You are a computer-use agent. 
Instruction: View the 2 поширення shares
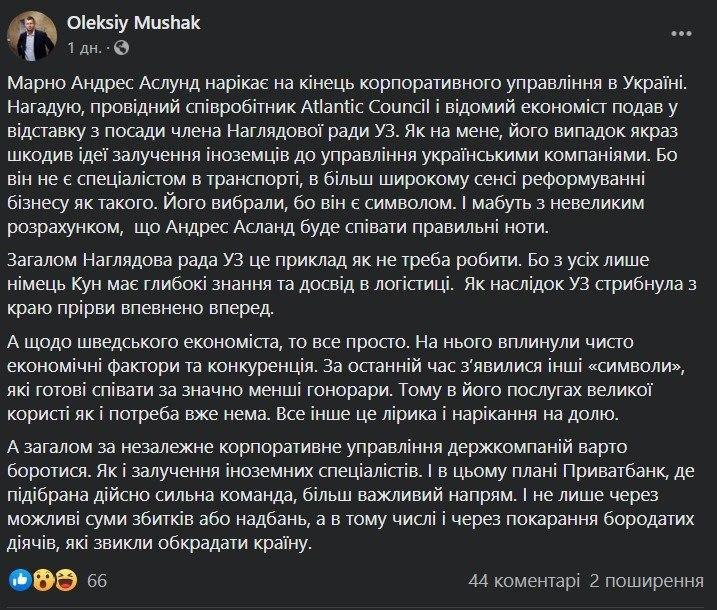646,581
